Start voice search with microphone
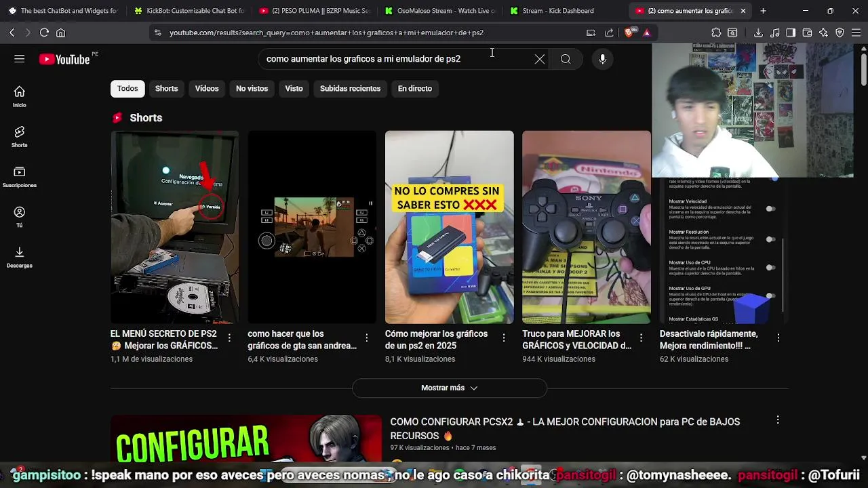 (602, 59)
